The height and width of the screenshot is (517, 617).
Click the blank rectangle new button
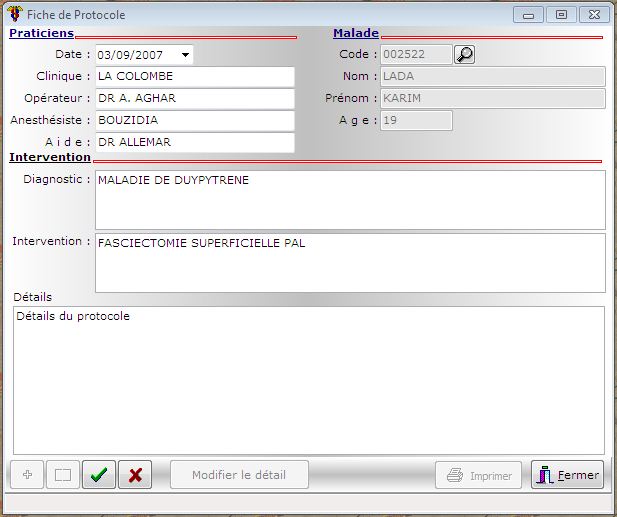[63, 475]
